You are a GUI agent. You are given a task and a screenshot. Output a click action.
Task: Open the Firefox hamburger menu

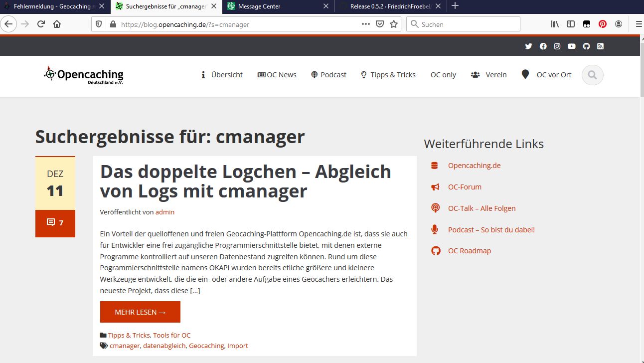pyautogui.click(x=639, y=24)
